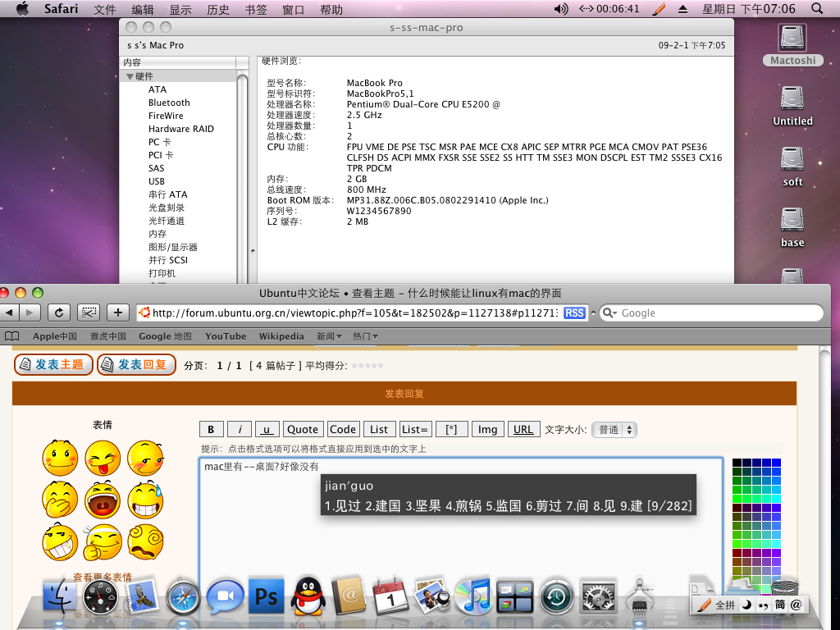The image size is (840, 630).
Task: Add a bookmark with the plus button
Action: pos(118,313)
